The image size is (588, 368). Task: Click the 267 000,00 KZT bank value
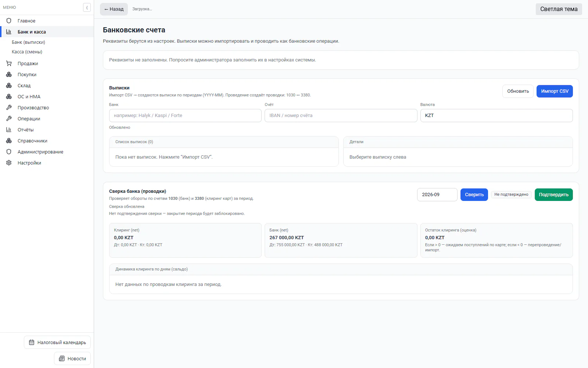point(287,238)
